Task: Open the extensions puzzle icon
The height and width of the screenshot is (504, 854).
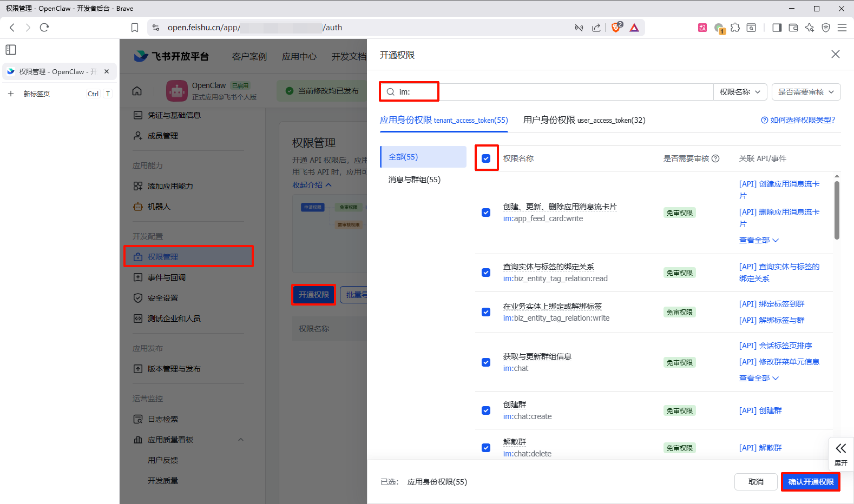Action: 735,28
